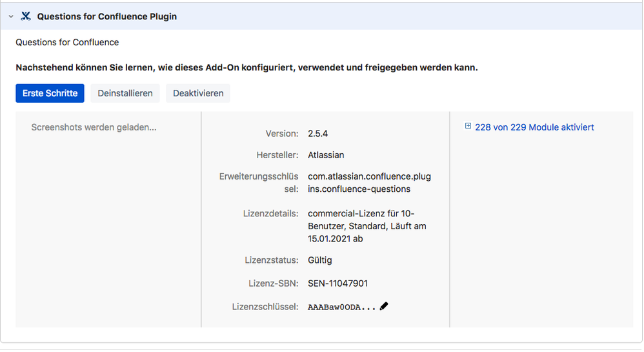The width and height of the screenshot is (644, 352).
Task: Collapse the Questions for Confluence Plugin row
Action: click(x=11, y=16)
